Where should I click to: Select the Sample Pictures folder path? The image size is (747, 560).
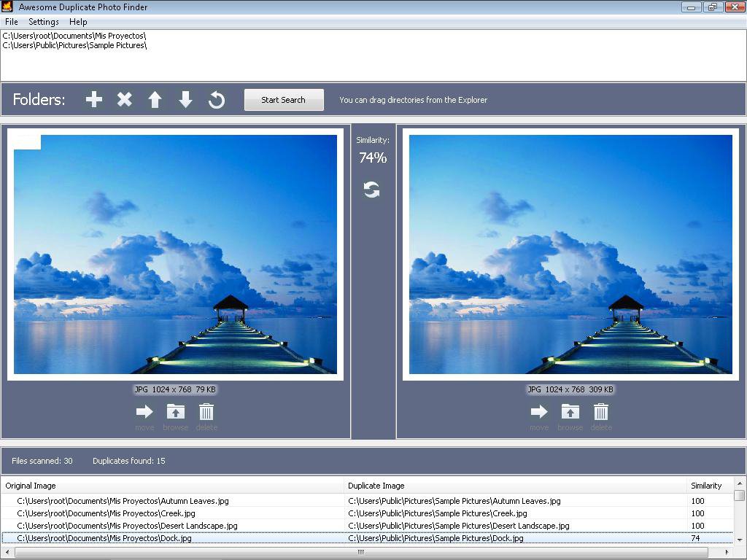coord(74,45)
